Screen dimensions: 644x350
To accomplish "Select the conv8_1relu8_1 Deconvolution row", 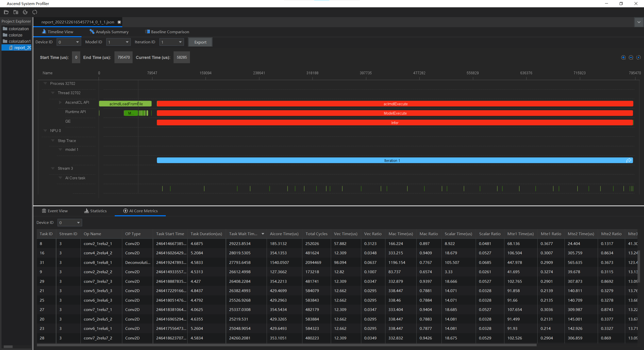I will [x=337, y=262].
